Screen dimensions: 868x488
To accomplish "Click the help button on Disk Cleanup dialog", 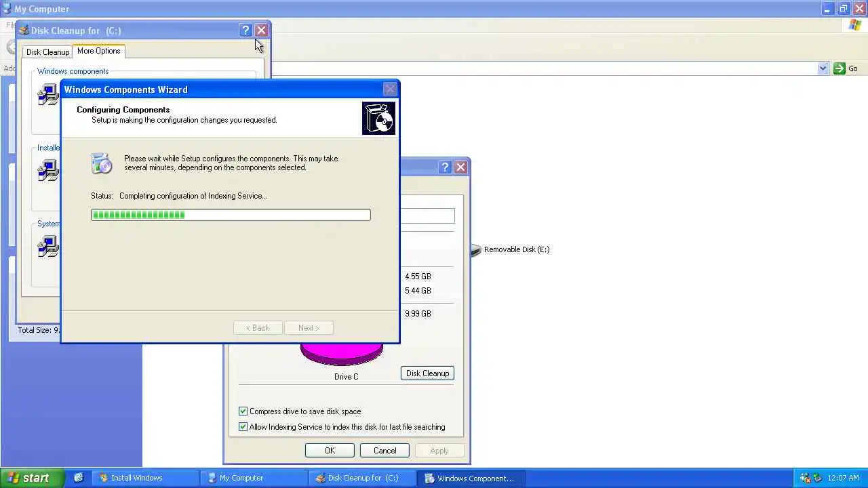I will [245, 30].
